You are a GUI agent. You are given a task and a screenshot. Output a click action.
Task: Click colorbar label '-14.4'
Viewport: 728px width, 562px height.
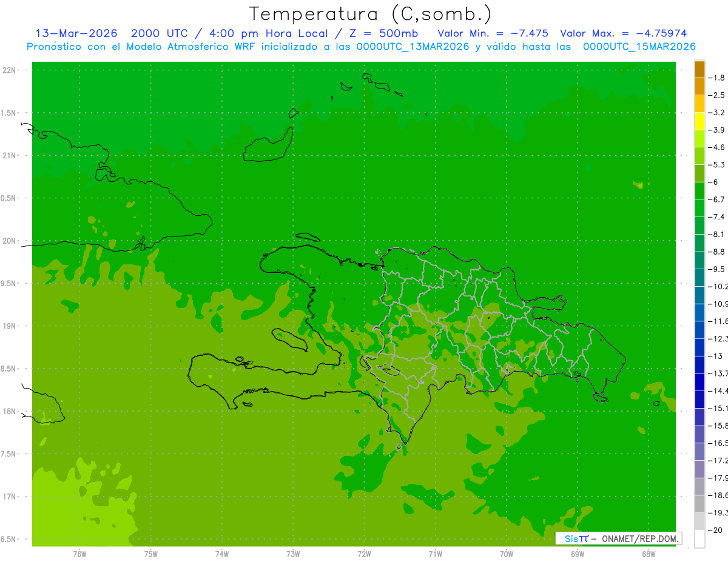click(x=719, y=391)
